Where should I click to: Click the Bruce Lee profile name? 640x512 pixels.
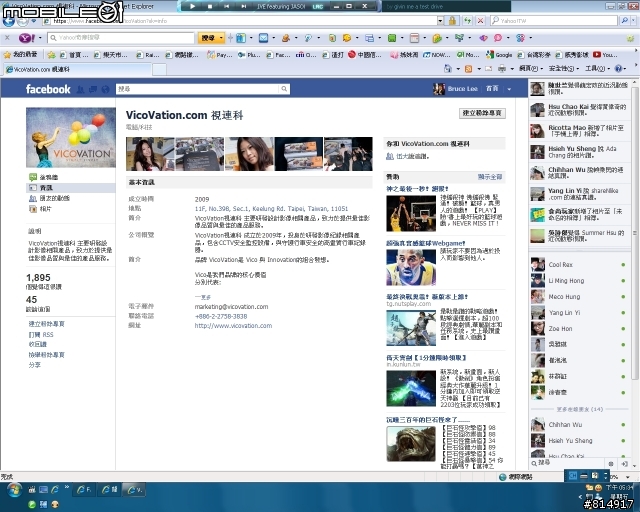[x=462, y=89]
